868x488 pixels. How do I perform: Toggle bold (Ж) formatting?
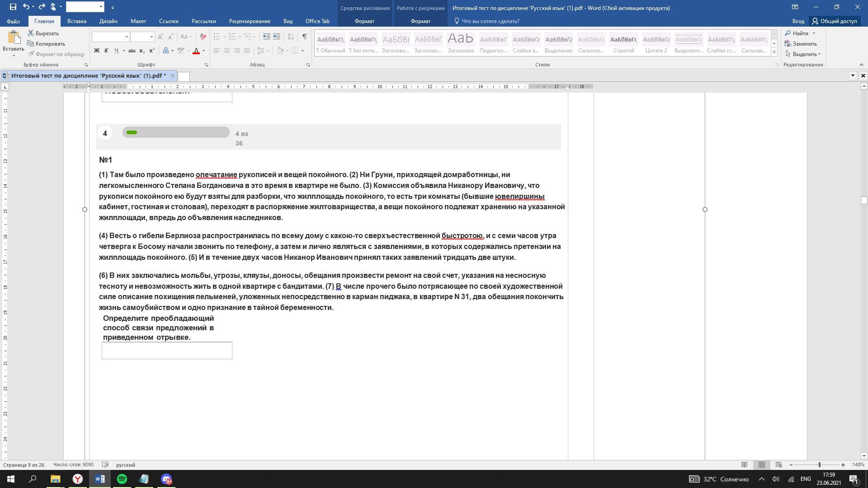coord(96,51)
